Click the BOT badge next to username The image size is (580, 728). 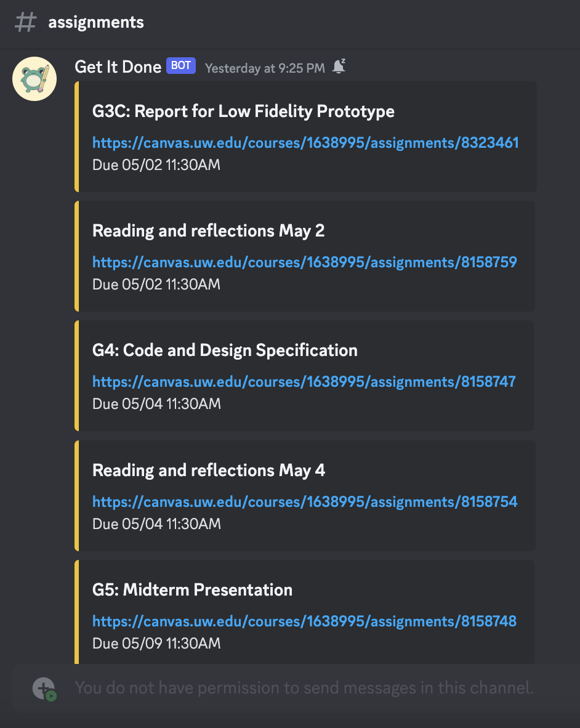point(180,65)
